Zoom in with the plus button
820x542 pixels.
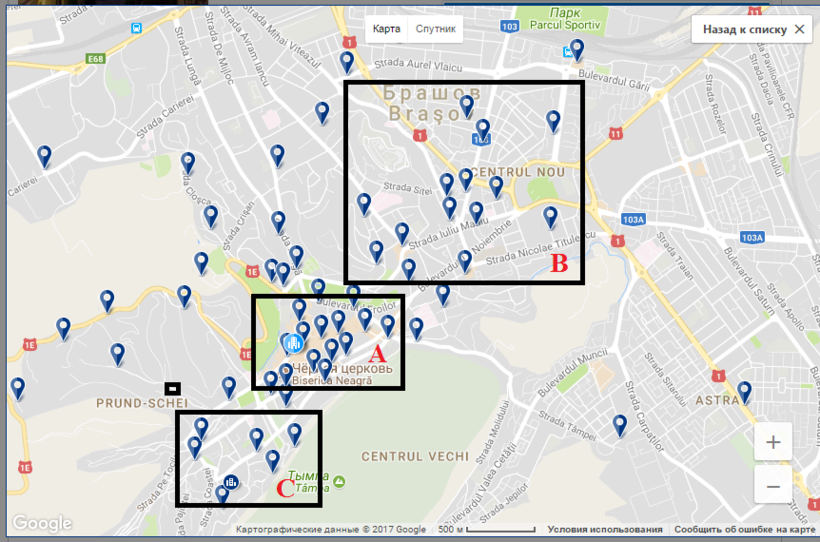click(773, 441)
